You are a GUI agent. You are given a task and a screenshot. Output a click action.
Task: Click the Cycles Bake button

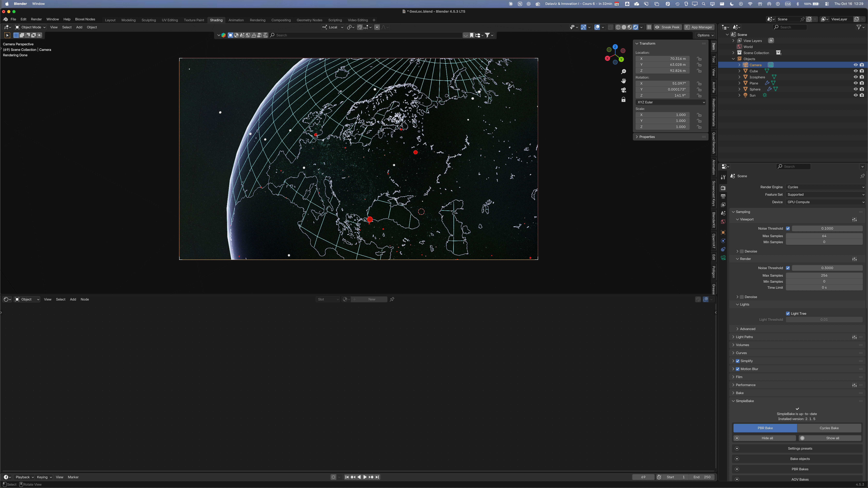(x=829, y=428)
